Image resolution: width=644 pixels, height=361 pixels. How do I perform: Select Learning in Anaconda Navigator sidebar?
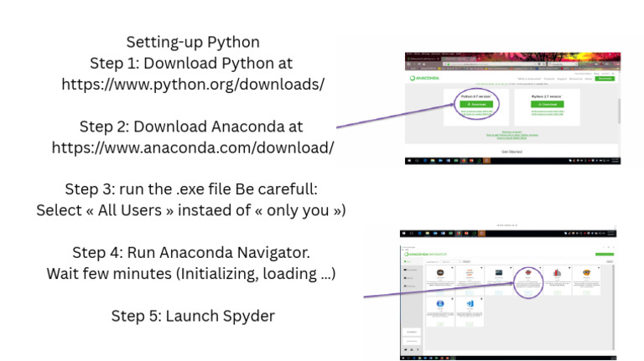pyautogui.click(x=408, y=278)
